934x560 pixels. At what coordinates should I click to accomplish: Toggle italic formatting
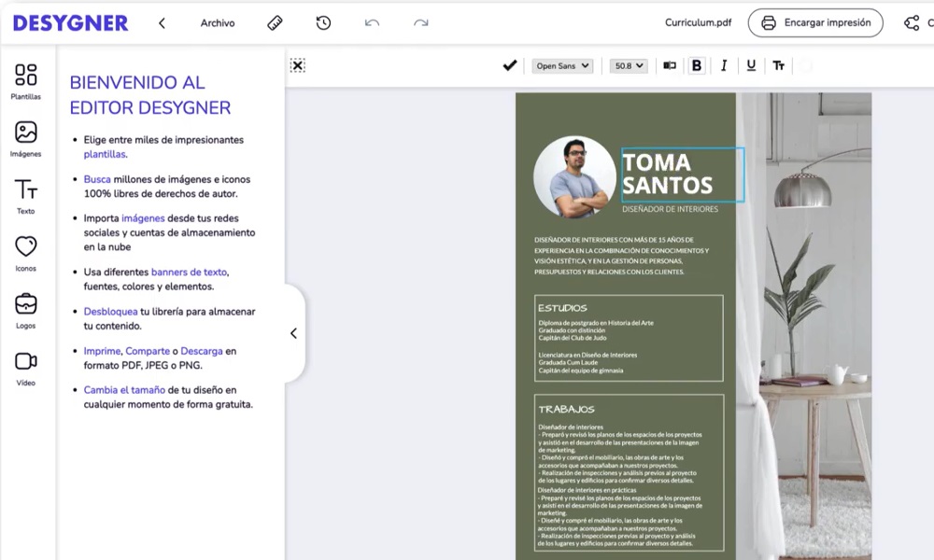coord(724,65)
